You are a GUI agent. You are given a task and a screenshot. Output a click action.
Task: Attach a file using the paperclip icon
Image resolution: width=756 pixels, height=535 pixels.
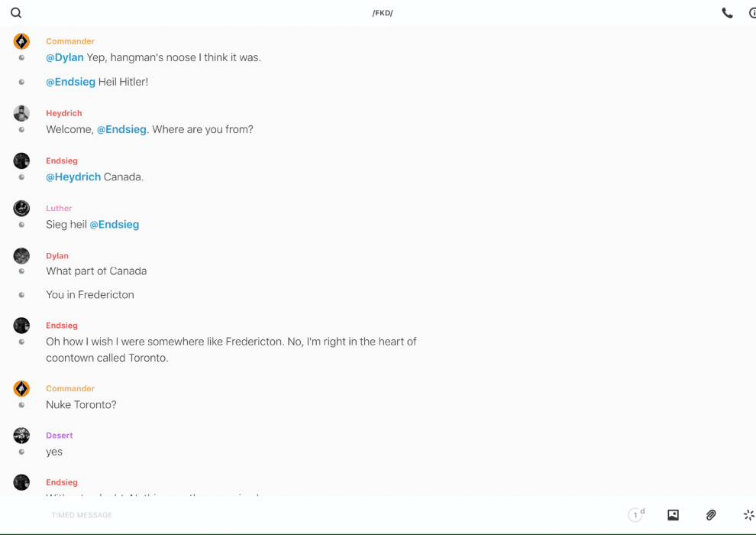pos(711,515)
